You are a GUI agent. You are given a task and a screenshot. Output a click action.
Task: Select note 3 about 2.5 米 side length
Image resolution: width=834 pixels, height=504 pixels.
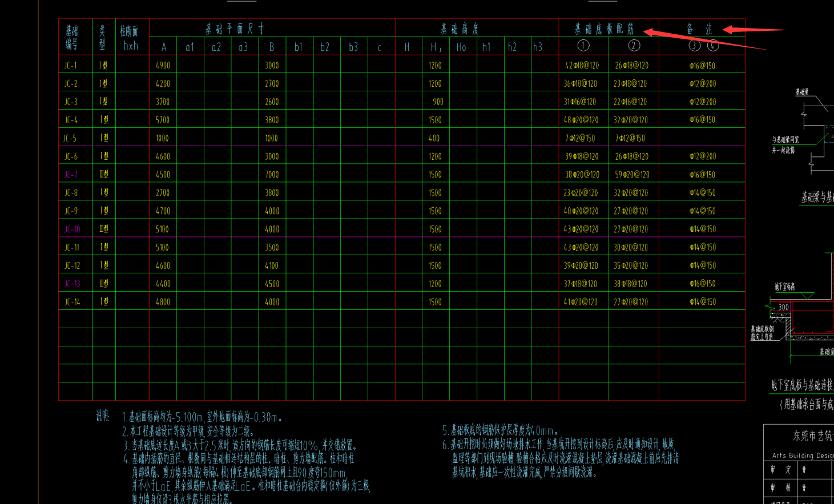240,445
